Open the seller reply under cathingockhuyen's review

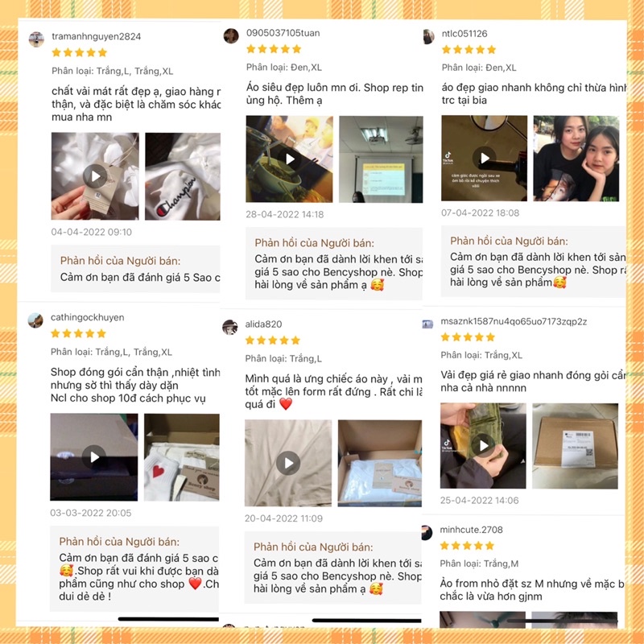point(134,569)
